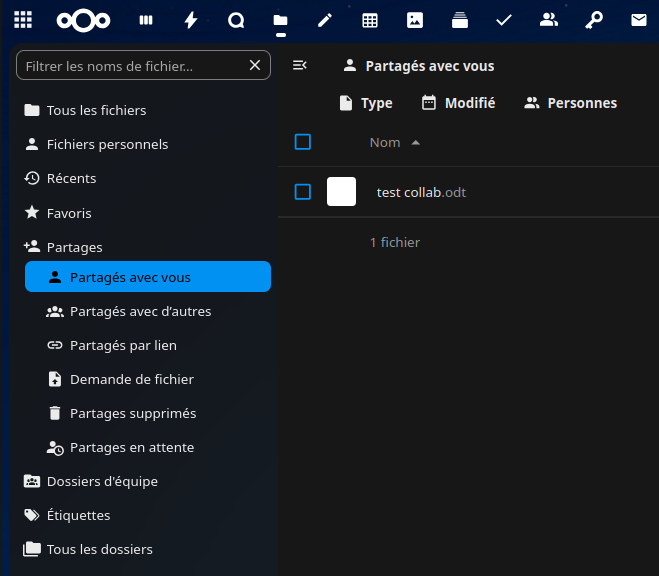Open the Notes pencil app
659x576 pixels.
coord(324,20)
